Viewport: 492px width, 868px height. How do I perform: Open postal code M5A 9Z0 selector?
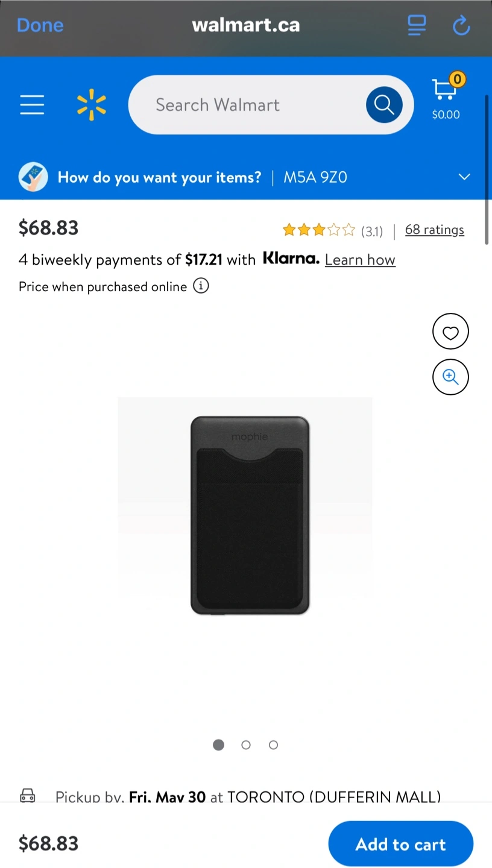[x=315, y=177]
